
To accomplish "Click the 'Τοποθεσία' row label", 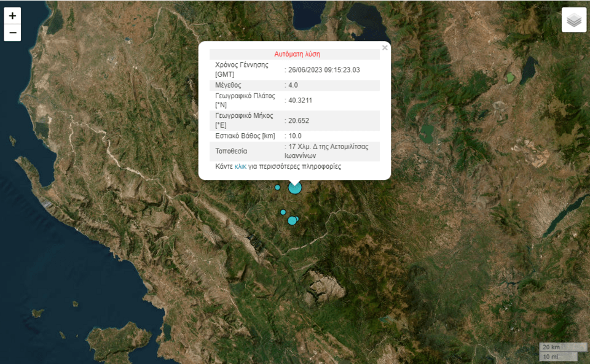I will (231, 151).
